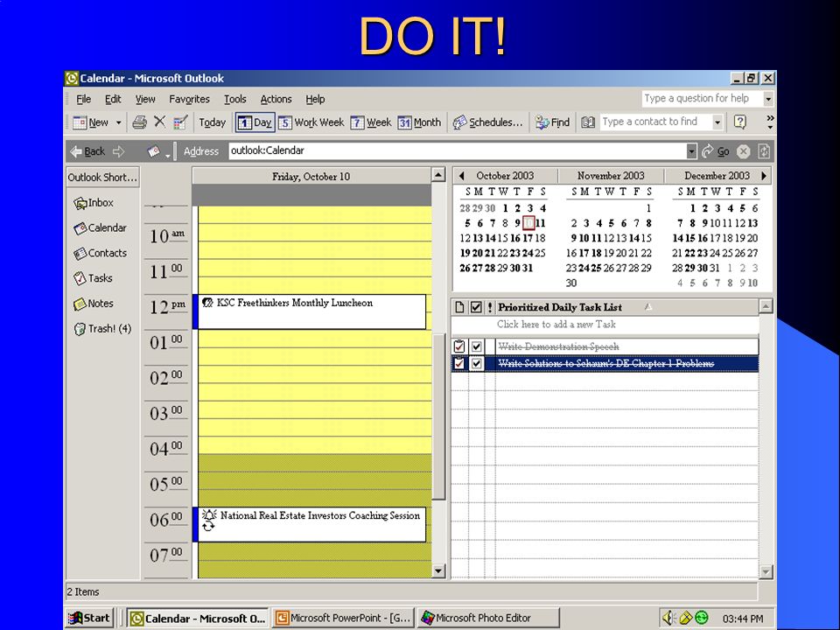The width and height of the screenshot is (840, 630).
Task: Sort tasks by Complete checkbox column header
Action: tap(476, 307)
